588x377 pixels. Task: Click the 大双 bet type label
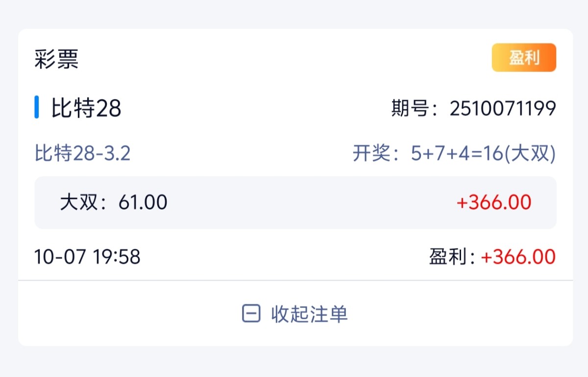click(x=79, y=202)
